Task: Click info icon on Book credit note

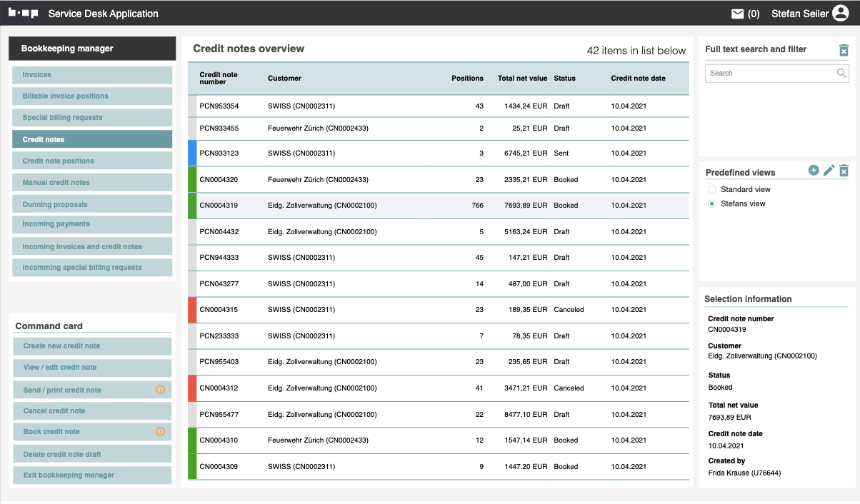Action: coord(160,431)
